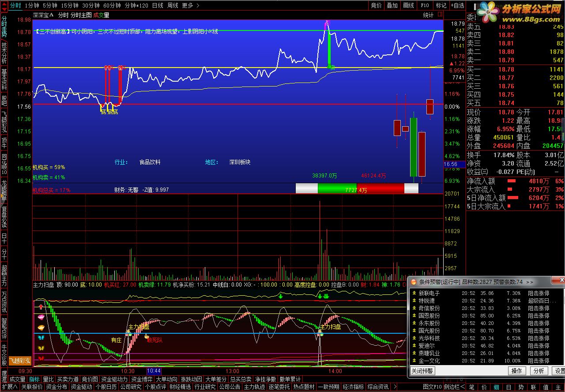Viewport: 565px width, 392px height.
Task: Open the 万点资讯 sidebar tab
Action: tap(4, 302)
